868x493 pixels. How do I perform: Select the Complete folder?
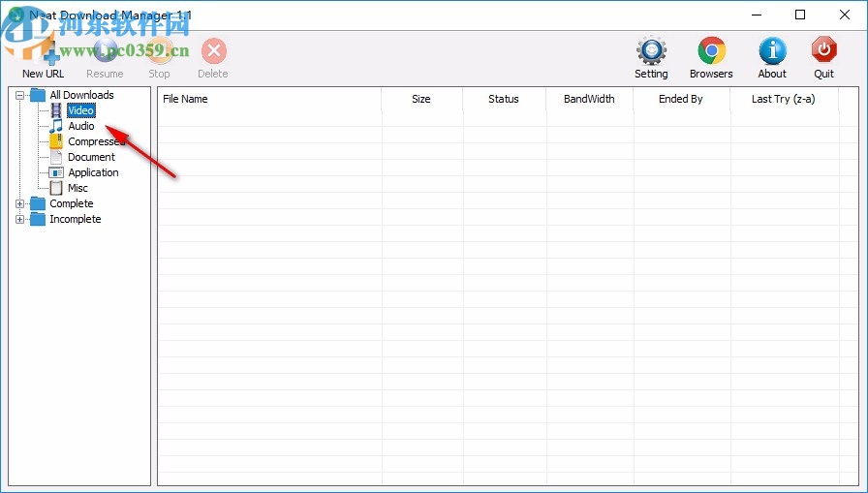pyautogui.click(x=72, y=203)
